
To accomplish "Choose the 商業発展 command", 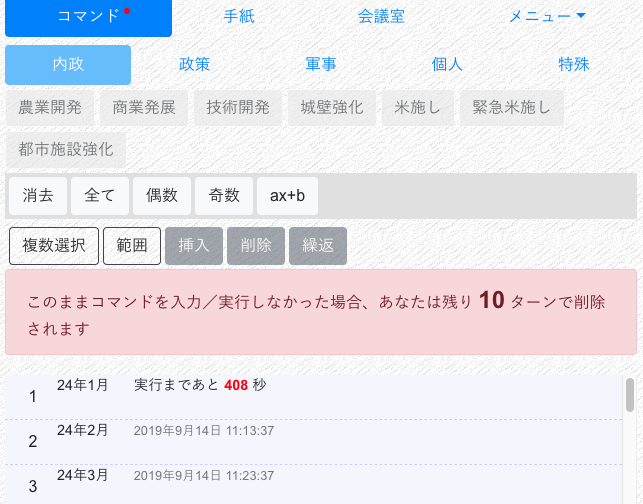I will [x=144, y=108].
